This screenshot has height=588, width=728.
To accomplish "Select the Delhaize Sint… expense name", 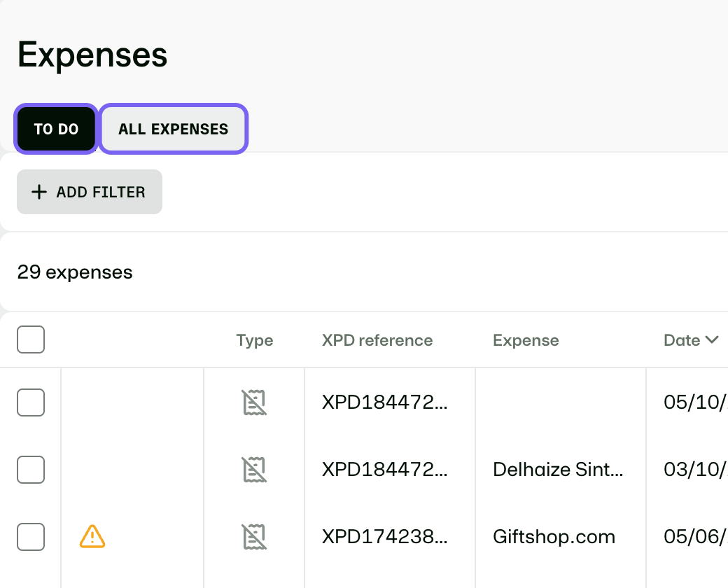I will pos(558,470).
